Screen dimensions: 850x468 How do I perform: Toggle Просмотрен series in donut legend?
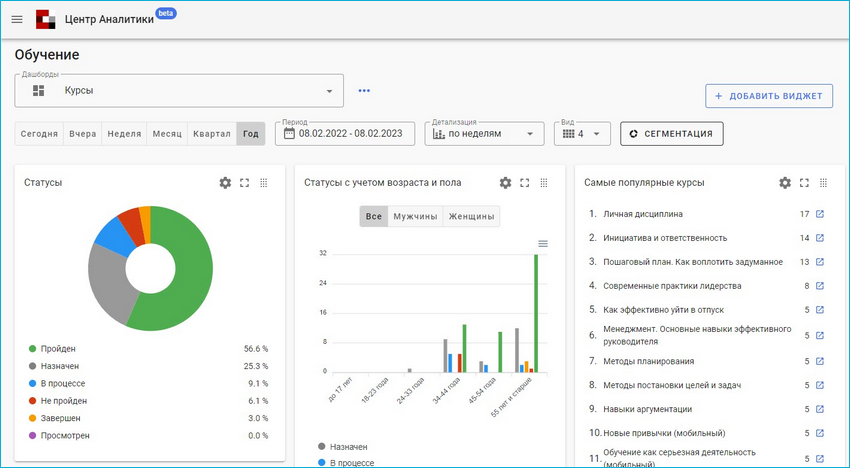[59, 435]
